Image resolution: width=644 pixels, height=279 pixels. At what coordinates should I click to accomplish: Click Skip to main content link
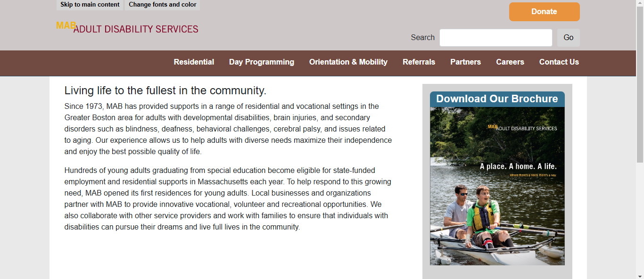tap(90, 5)
